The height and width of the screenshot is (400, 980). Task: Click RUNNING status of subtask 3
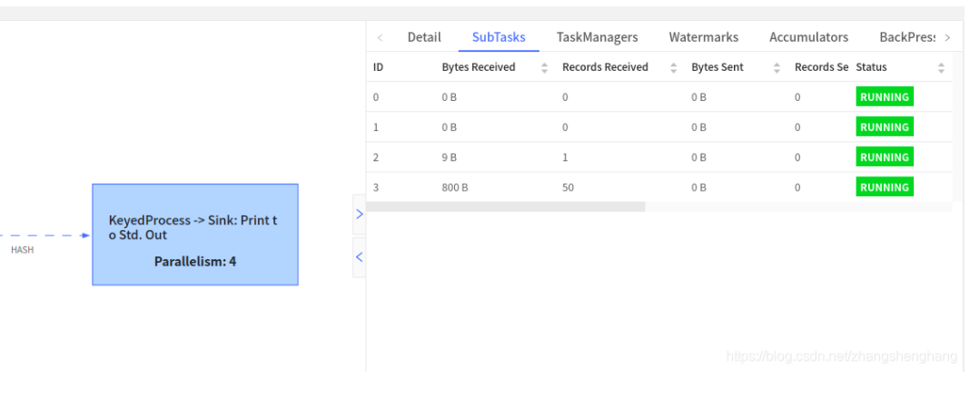click(x=884, y=187)
